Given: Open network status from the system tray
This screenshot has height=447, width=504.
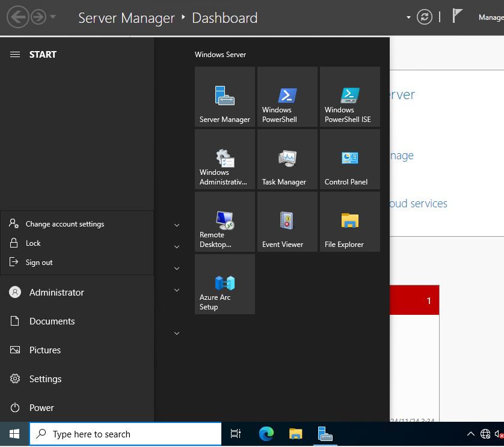Looking at the screenshot, I should pyautogui.click(x=485, y=434).
